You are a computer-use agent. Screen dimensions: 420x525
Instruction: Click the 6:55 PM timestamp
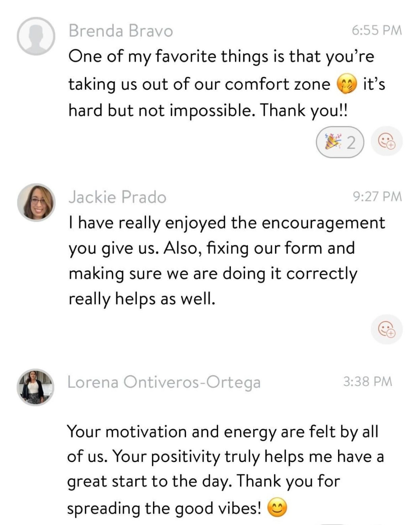pos(377,30)
